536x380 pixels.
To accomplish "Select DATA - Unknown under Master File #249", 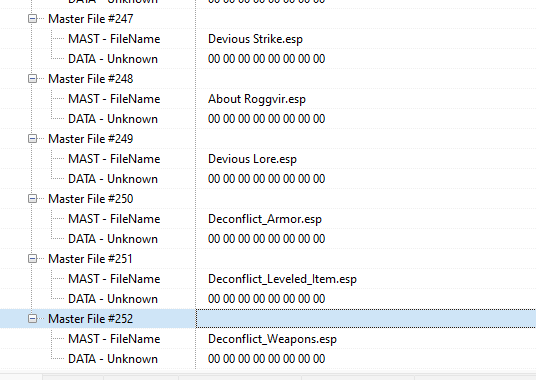I will [x=113, y=179].
